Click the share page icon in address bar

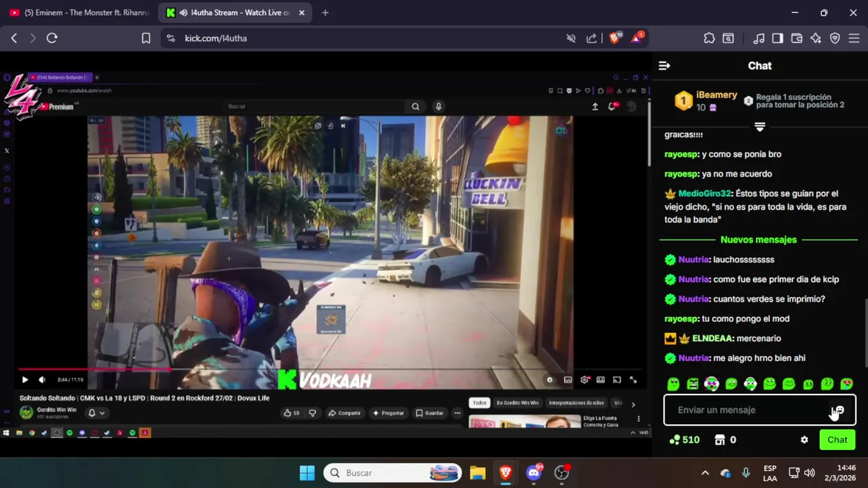pyautogui.click(x=591, y=39)
